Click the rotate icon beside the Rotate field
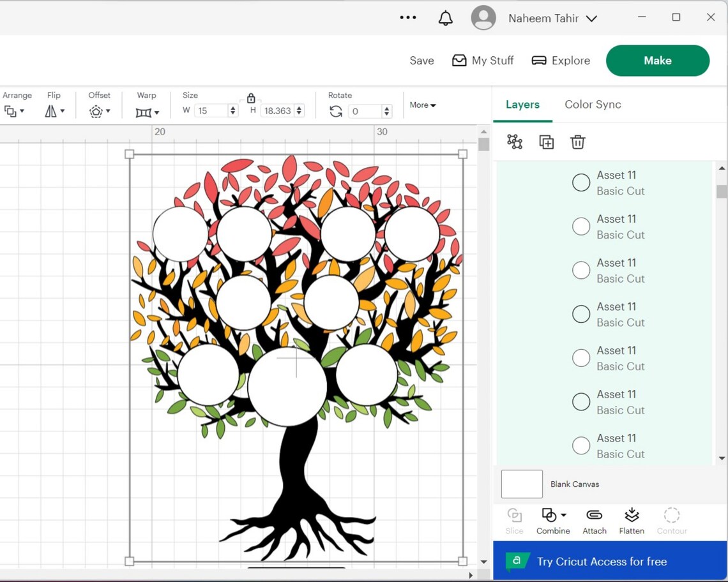This screenshot has width=728, height=582. 337,110
